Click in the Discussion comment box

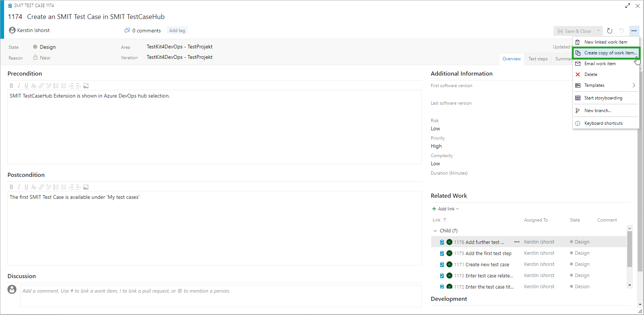pos(221,296)
